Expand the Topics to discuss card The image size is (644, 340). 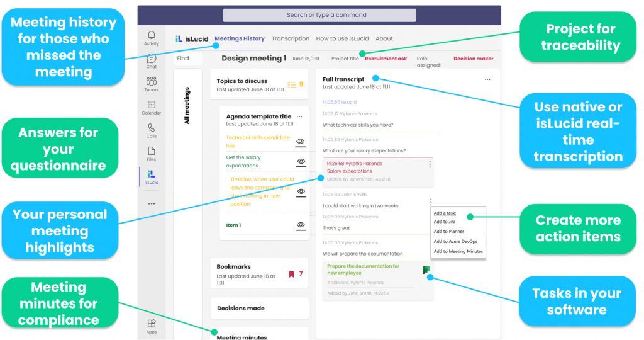click(x=259, y=85)
